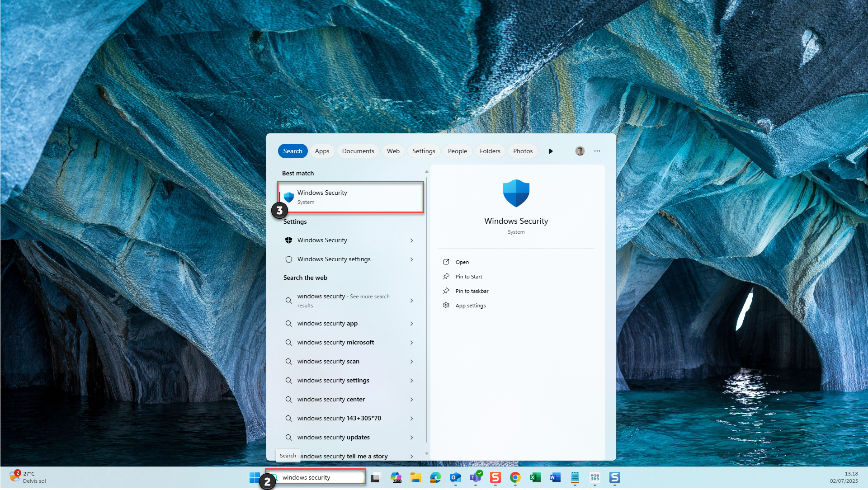The width and height of the screenshot is (868, 490).
Task: Click Open in the preview pane
Action: coord(462,262)
